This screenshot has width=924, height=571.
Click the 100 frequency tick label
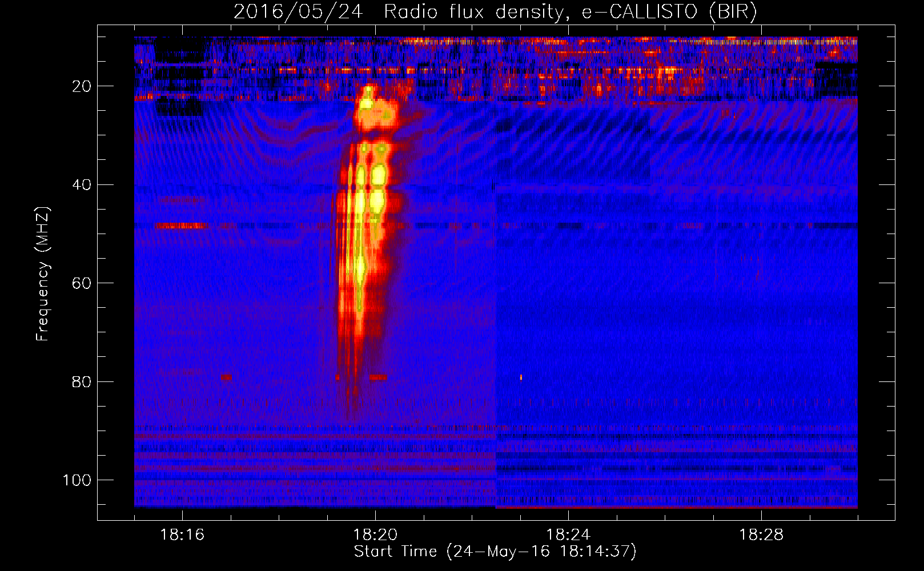click(x=77, y=480)
